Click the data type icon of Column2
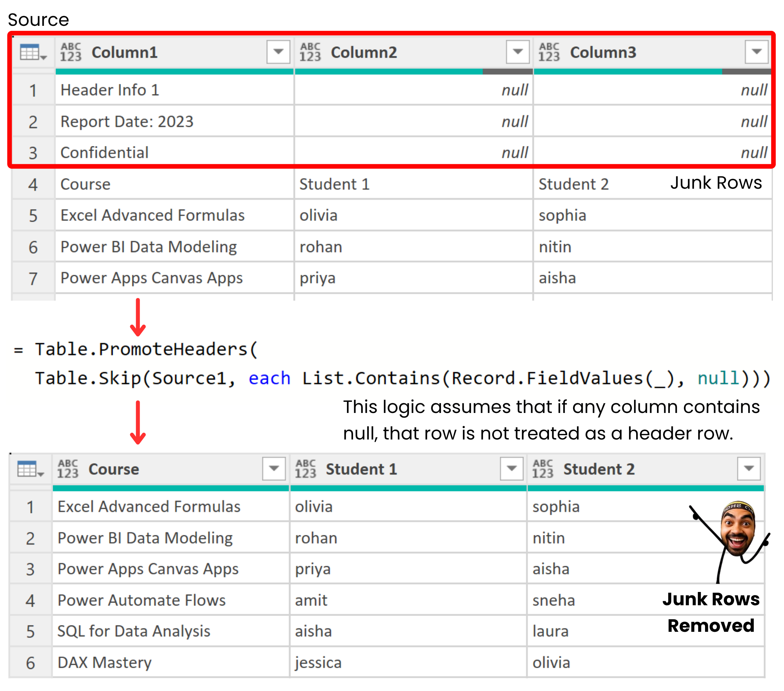 tap(310, 52)
